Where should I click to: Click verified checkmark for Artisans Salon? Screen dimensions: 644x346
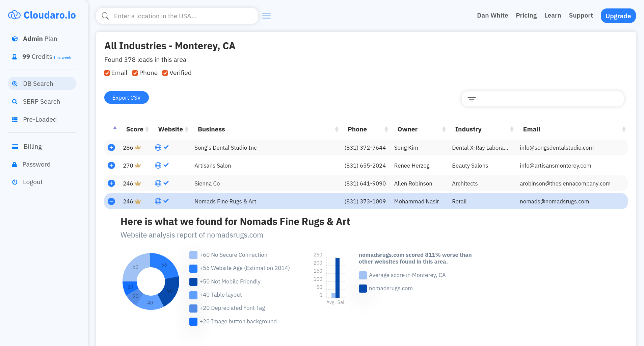point(166,165)
